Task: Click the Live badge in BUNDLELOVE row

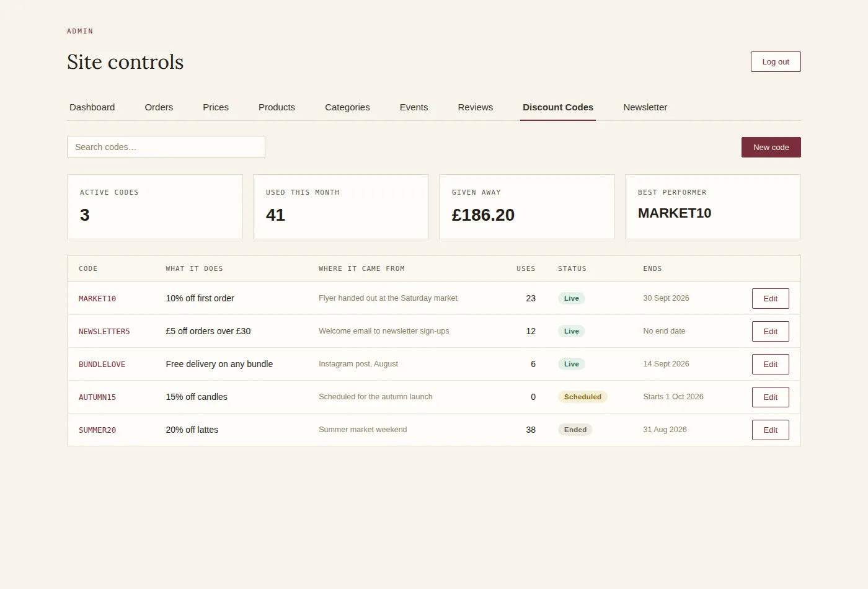Action: point(572,364)
